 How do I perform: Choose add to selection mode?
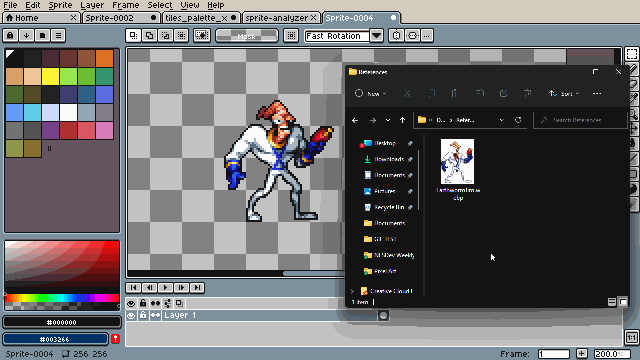point(149,36)
